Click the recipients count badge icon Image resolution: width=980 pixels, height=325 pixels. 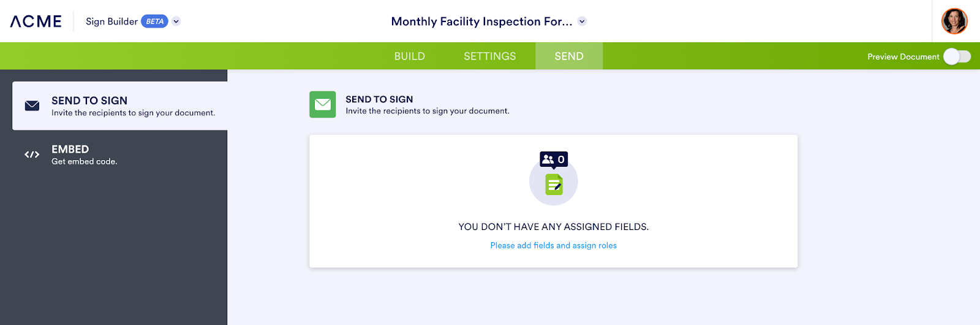point(553,159)
